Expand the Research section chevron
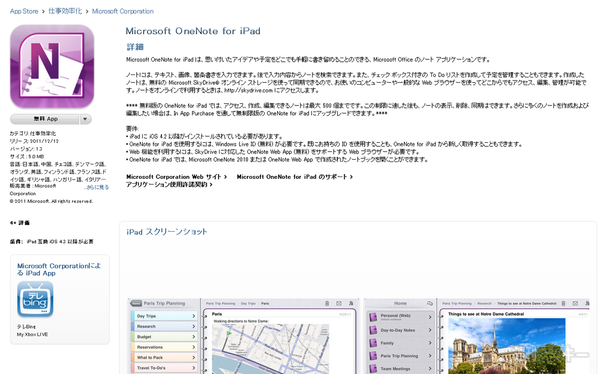The image size is (600, 374). [194, 326]
